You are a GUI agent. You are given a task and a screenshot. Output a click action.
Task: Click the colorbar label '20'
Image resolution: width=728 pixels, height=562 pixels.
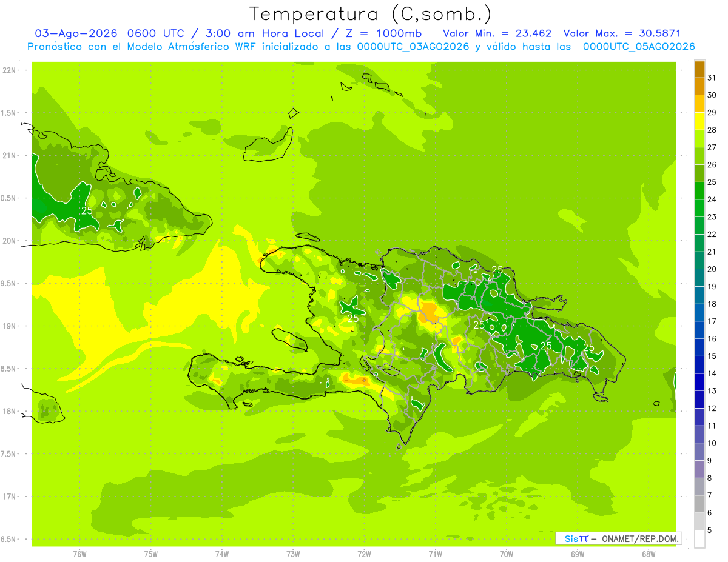(x=712, y=269)
